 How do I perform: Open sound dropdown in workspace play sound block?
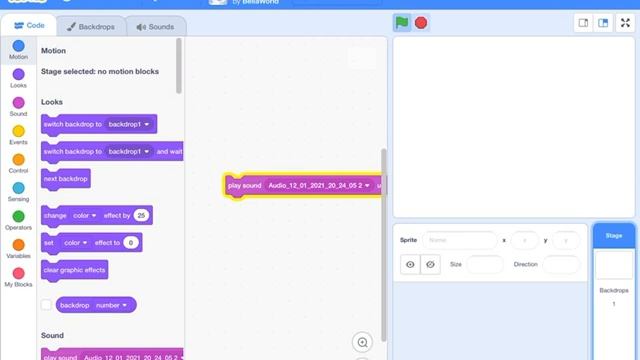319,185
